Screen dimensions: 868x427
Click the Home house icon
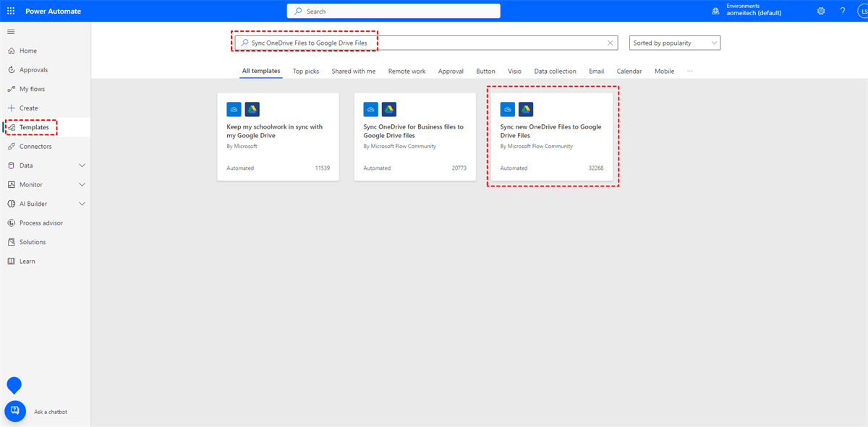click(11, 51)
